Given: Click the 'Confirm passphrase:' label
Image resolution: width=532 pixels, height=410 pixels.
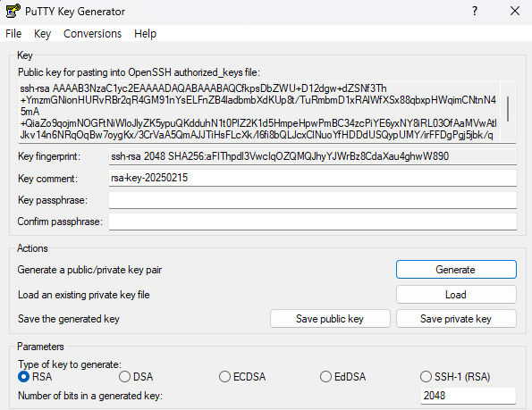Looking at the screenshot, I should coord(60,222).
